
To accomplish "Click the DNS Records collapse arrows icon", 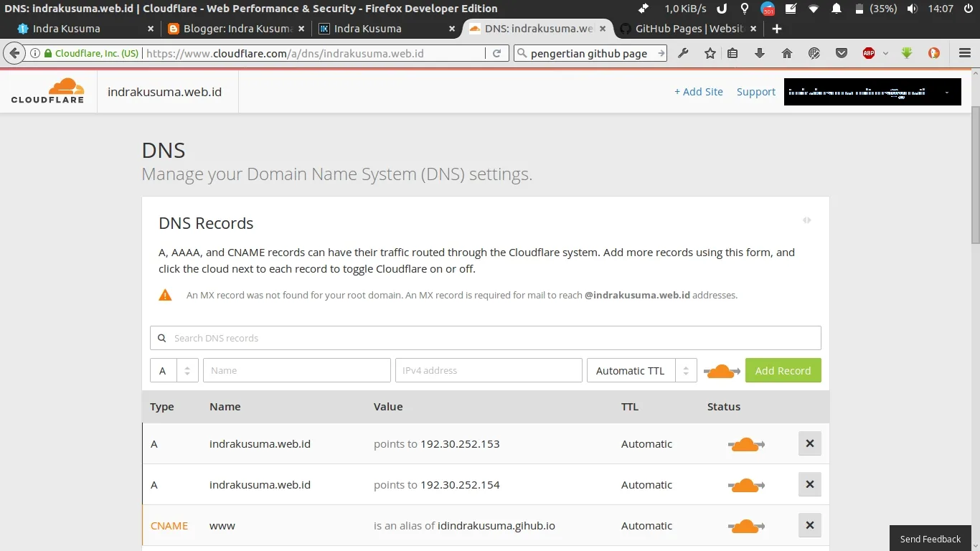I will pyautogui.click(x=807, y=220).
